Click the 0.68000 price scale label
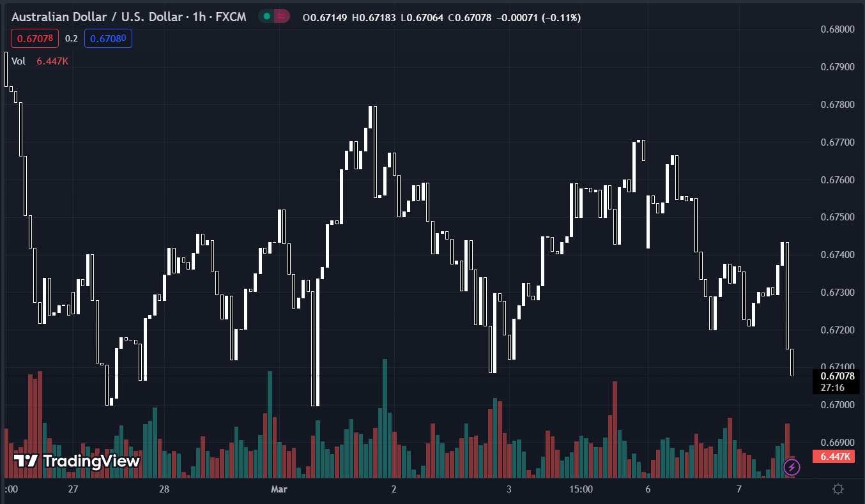 [x=837, y=29]
